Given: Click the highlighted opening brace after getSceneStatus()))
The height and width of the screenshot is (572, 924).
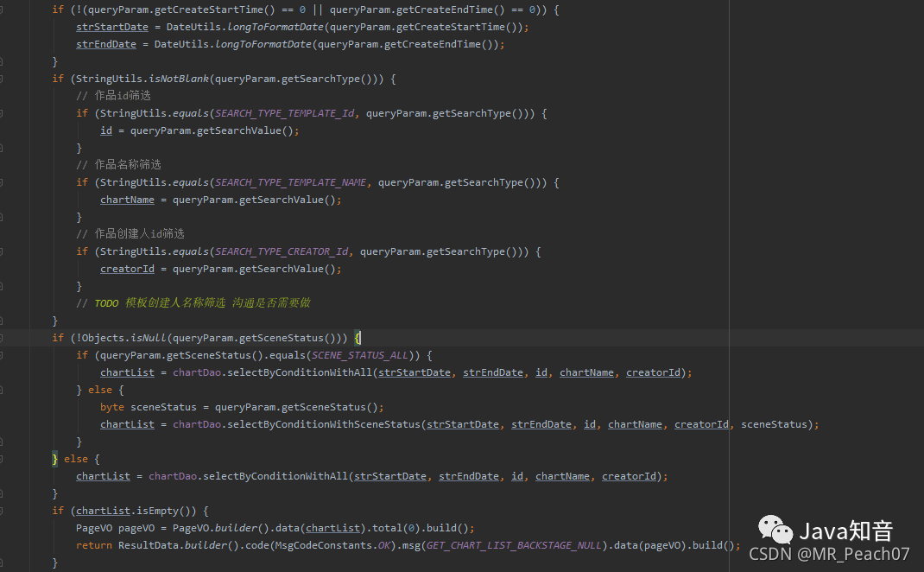Looking at the screenshot, I should click(358, 337).
